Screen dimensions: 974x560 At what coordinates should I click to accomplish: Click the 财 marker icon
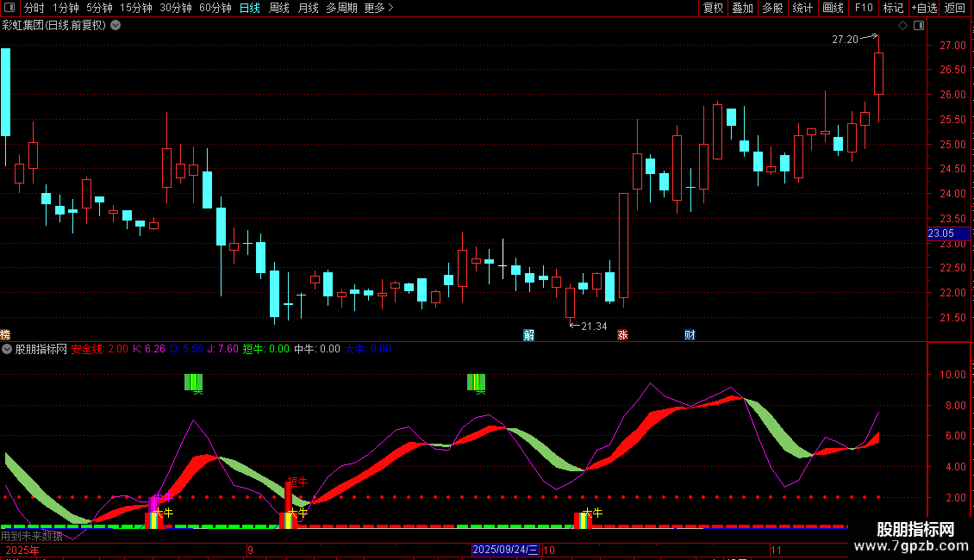pos(690,335)
